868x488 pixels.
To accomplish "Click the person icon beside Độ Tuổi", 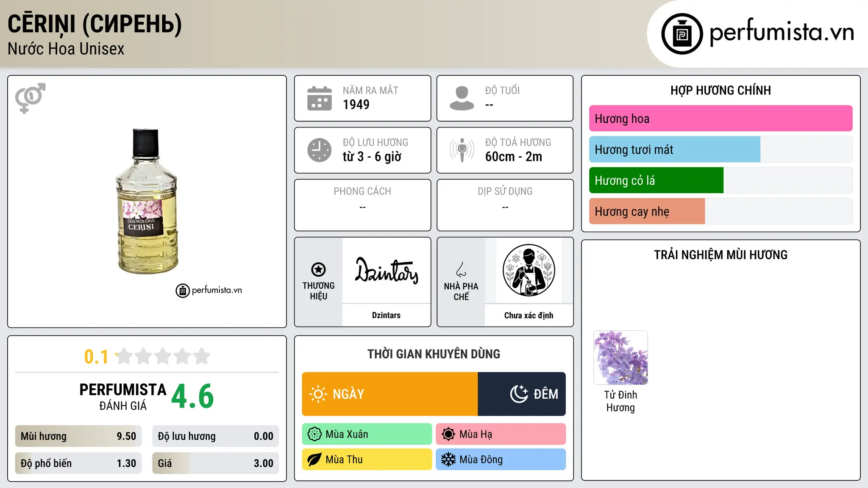I will [x=462, y=98].
